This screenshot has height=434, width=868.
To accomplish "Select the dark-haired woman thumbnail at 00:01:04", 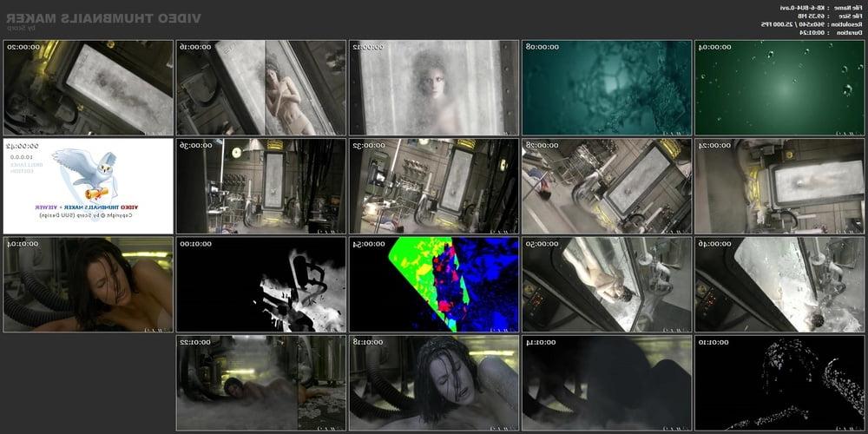I will 88,285.
